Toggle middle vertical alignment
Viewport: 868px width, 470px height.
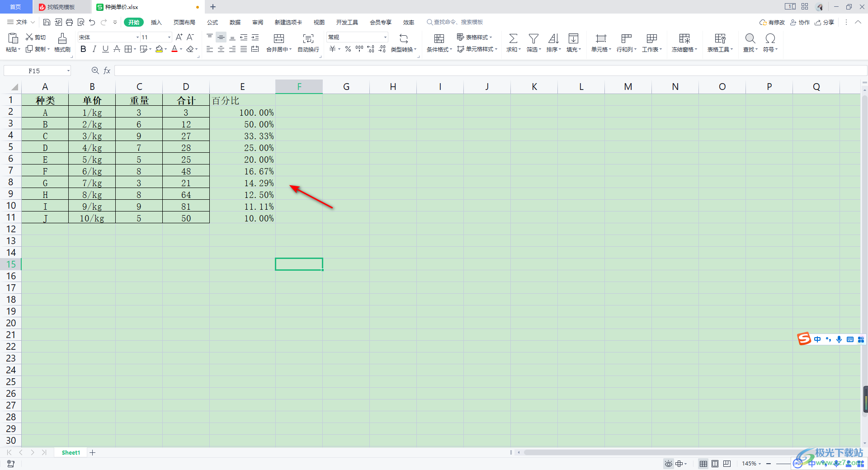coord(221,37)
